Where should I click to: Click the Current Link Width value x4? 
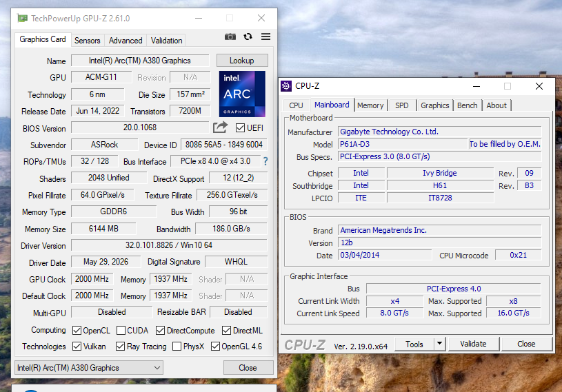(x=394, y=301)
